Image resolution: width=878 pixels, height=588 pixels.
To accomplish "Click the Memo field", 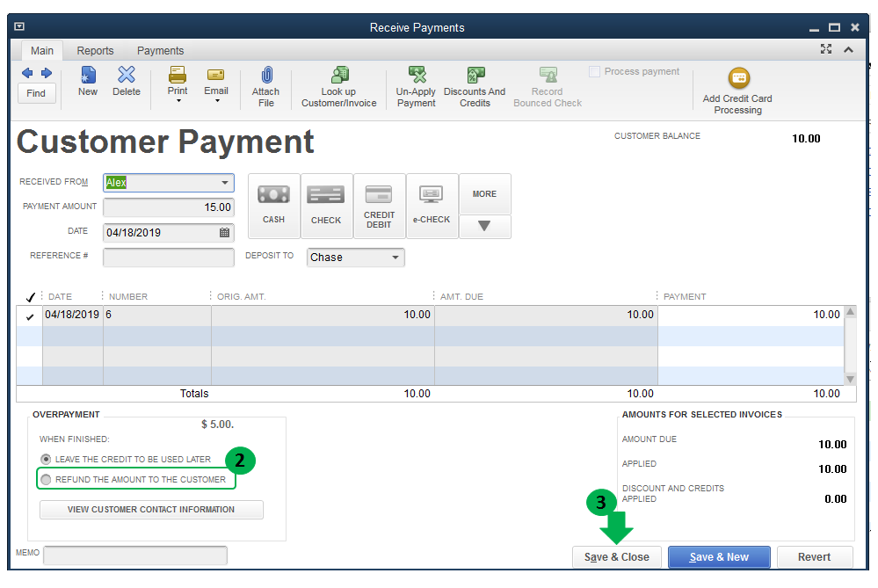I will pos(135,555).
